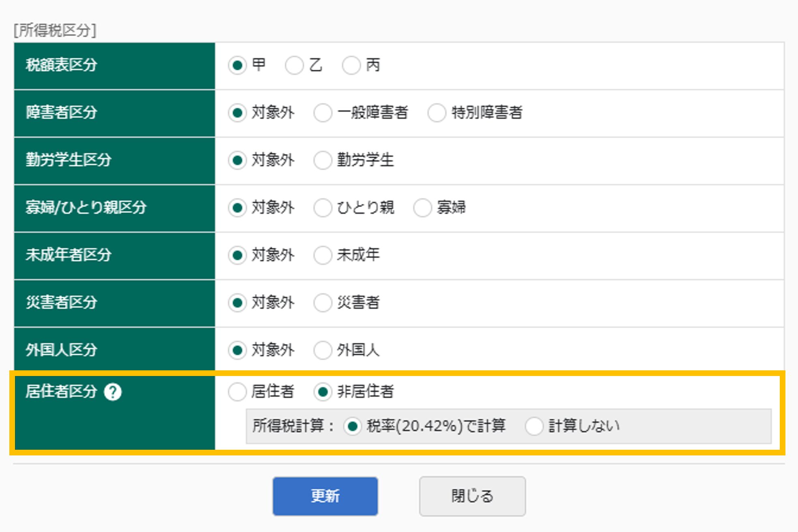Viewport: 798px width, 532px height.
Task: Select ひとり親 under 寡婦/ひとり親区分
Action: click(x=322, y=208)
